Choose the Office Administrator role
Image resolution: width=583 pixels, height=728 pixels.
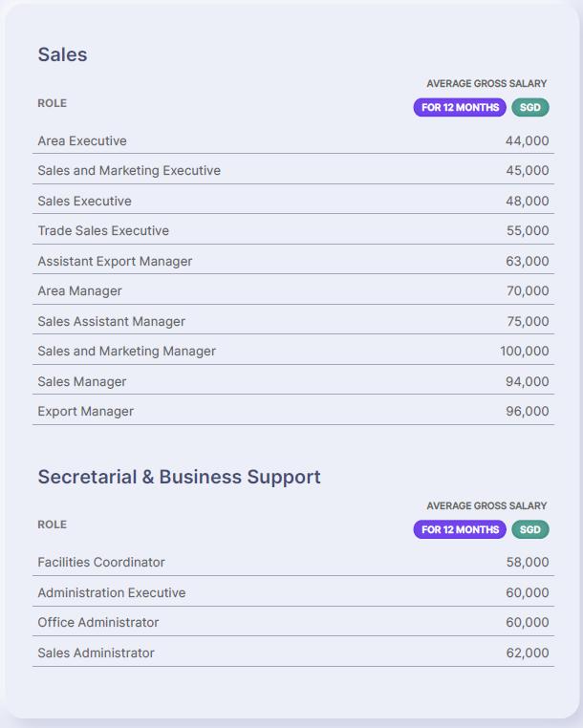(98, 622)
